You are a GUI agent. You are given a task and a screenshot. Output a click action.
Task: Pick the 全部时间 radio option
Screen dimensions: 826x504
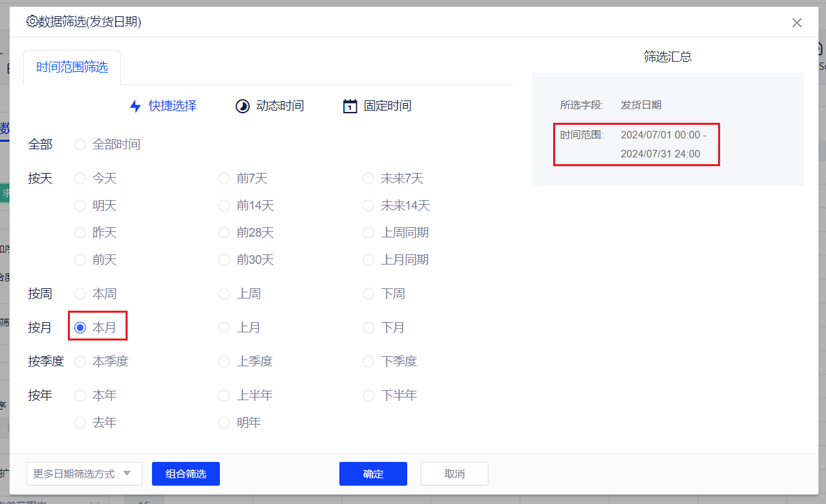coord(80,144)
